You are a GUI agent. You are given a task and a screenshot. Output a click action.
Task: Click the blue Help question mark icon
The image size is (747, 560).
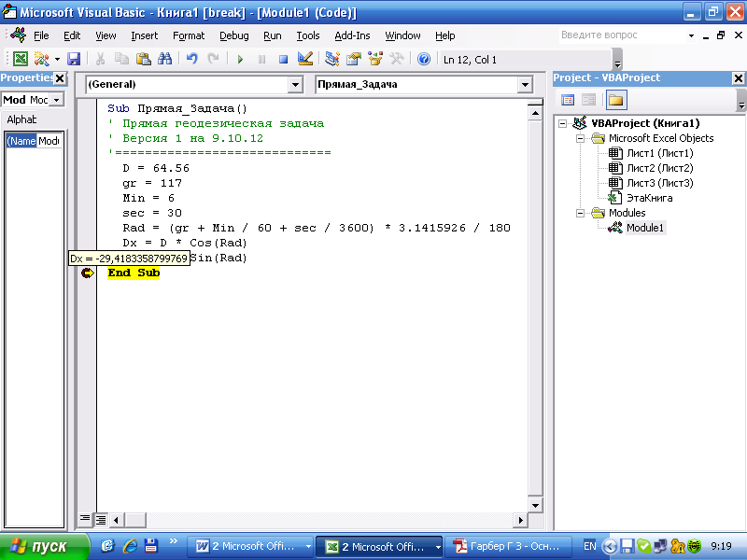click(424, 59)
